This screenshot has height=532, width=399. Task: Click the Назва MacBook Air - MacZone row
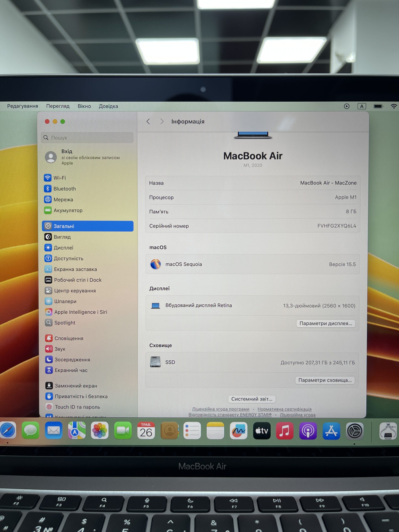(x=252, y=183)
